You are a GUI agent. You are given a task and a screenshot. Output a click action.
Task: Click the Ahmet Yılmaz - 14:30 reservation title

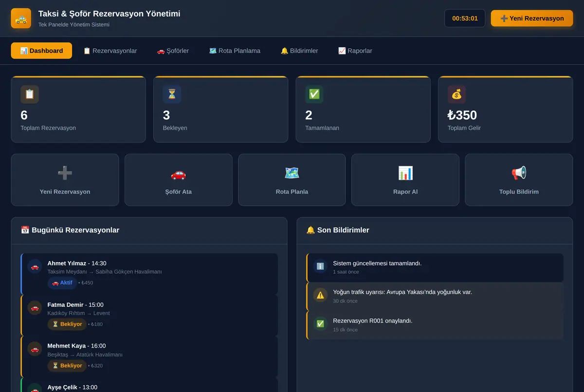click(x=77, y=263)
